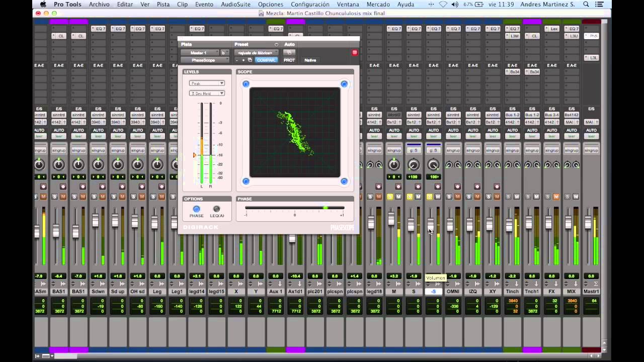
Task: Click the pan knob on OH sd track
Action: (137, 164)
